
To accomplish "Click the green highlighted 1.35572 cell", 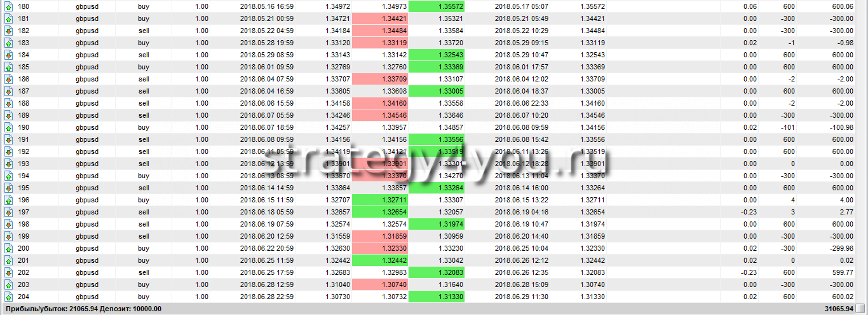I will pyautogui.click(x=437, y=6).
